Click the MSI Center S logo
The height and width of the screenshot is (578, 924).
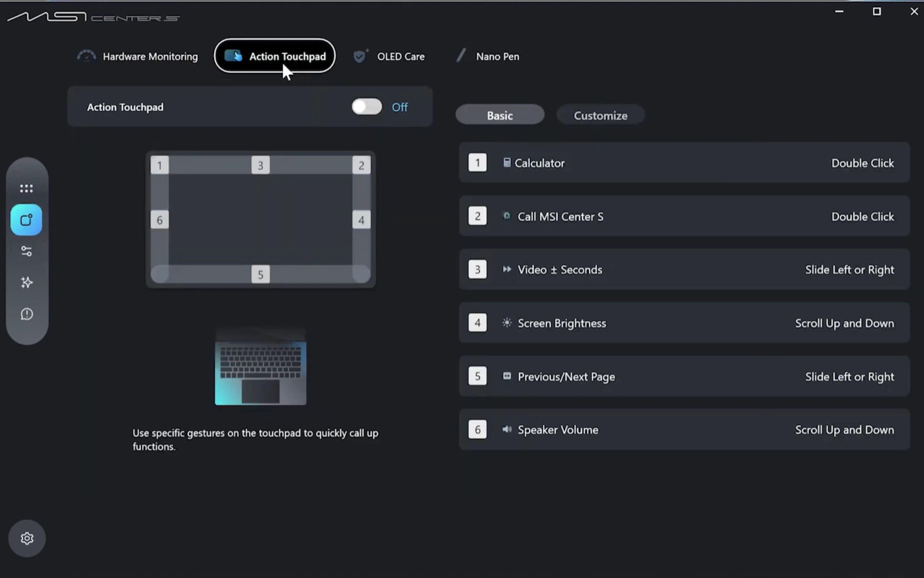93,17
